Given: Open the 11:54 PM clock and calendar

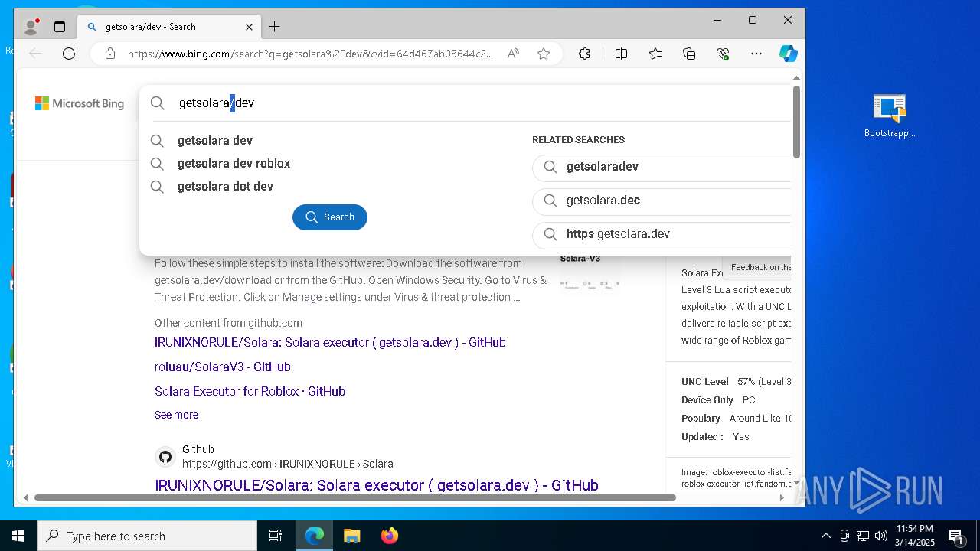Looking at the screenshot, I should pyautogui.click(x=915, y=536).
